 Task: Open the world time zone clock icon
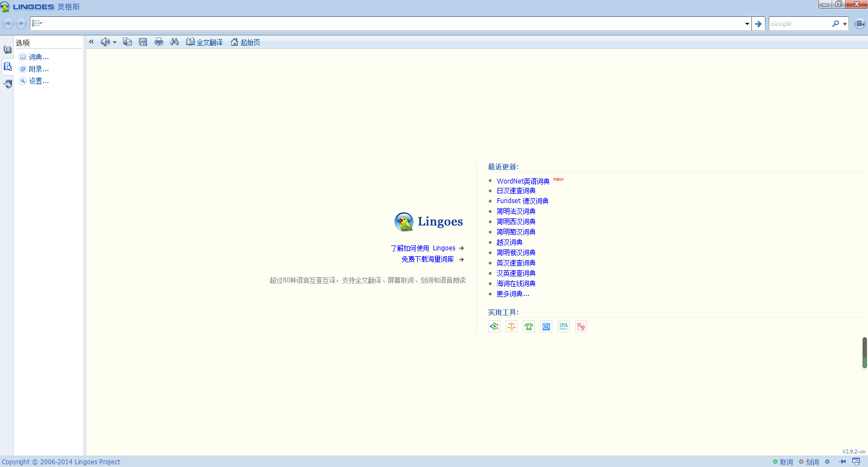[x=546, y=326]
